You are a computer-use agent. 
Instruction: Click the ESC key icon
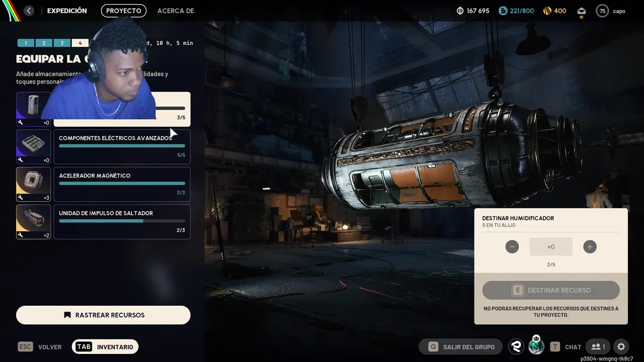[x=25, y=346]
